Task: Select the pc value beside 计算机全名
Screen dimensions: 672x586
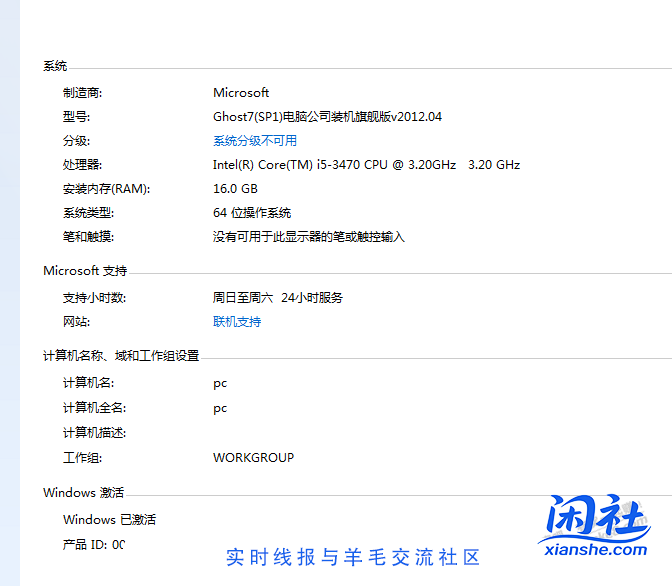Action: [x=220, y=408]
